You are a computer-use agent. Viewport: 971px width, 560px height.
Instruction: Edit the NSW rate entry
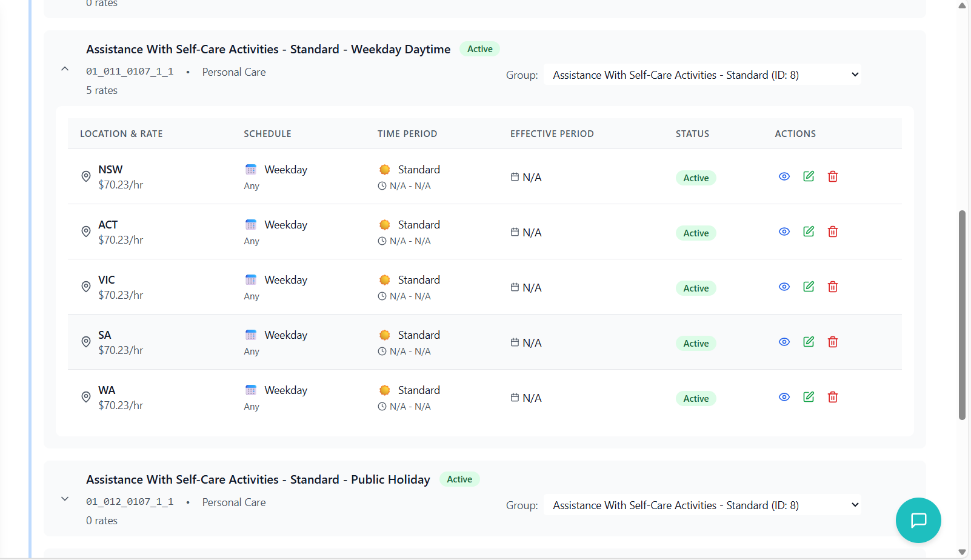tap(808, 176)
